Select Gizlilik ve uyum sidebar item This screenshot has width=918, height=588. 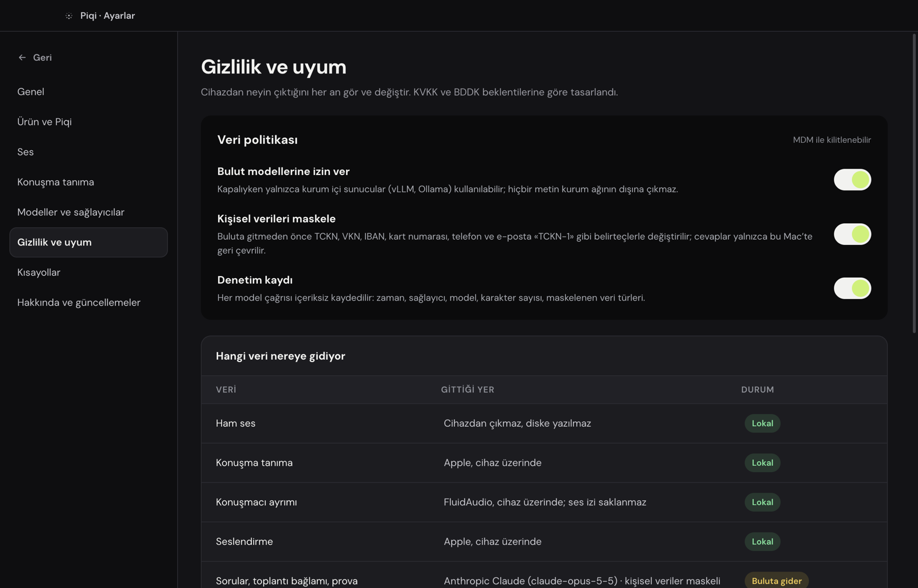(88, 242)
